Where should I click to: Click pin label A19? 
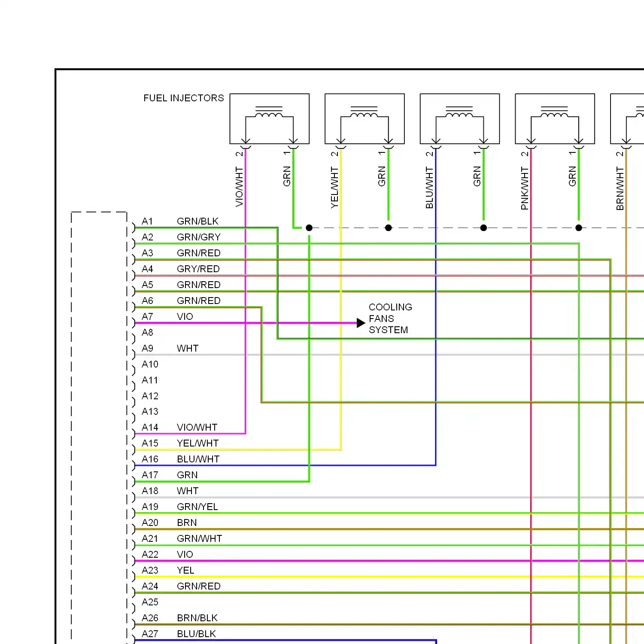(150, 507)
